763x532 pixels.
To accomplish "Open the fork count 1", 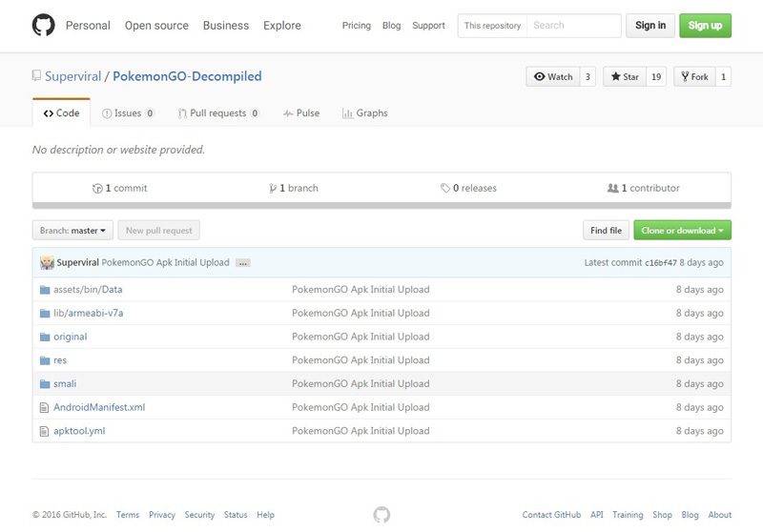I will coord(723,77).
